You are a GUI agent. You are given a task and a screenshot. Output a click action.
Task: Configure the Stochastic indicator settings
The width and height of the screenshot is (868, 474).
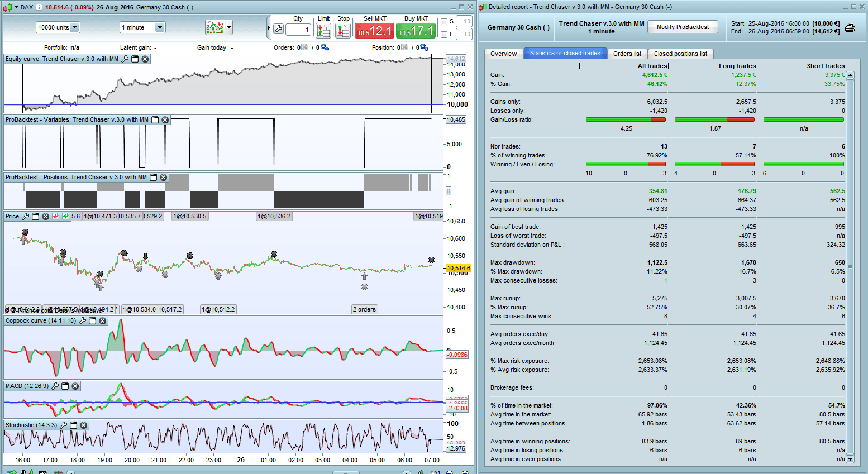(x=64, y=425)
